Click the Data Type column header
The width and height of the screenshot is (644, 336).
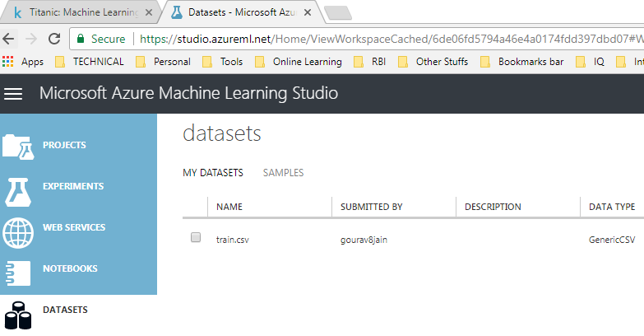click(607, 207)
